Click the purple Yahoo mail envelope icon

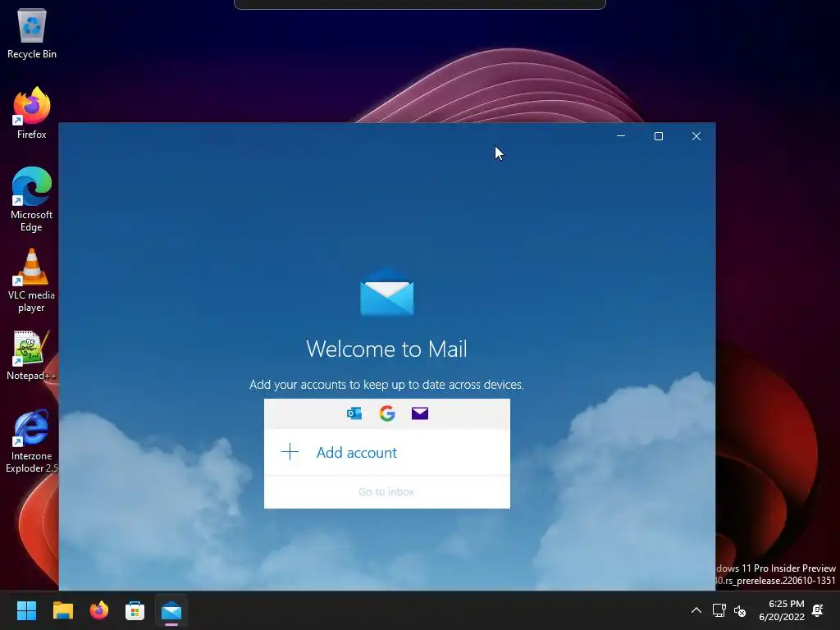(x=419, y=413)
